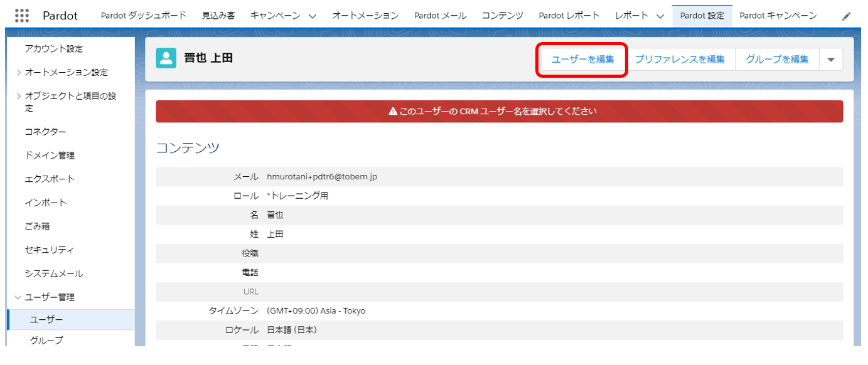The height and width of the screenshot is (365, 868).
Task: Click the コンテンツ section heading
Action: click(188, 148)
